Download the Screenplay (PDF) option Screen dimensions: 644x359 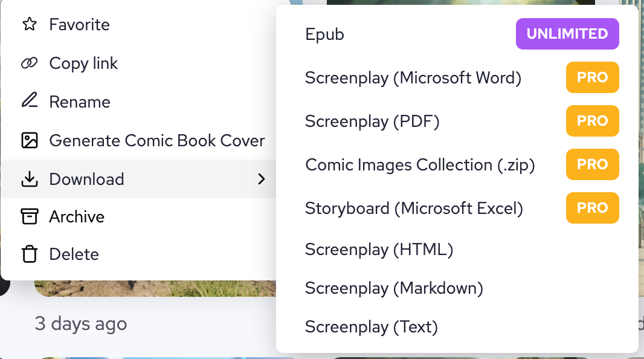[x=372, y=121]
